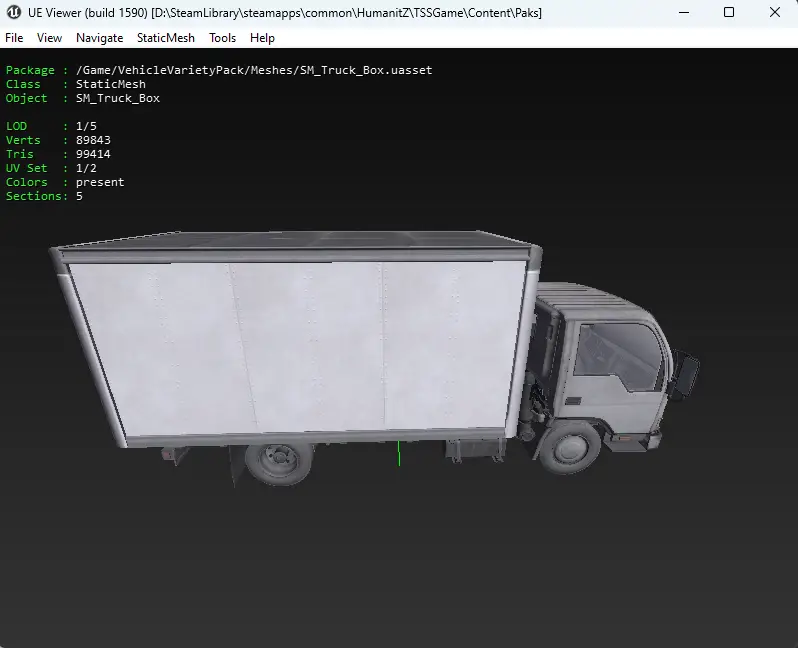
Task: Click the LOD 1/5 readout
Action: point(51,126)
